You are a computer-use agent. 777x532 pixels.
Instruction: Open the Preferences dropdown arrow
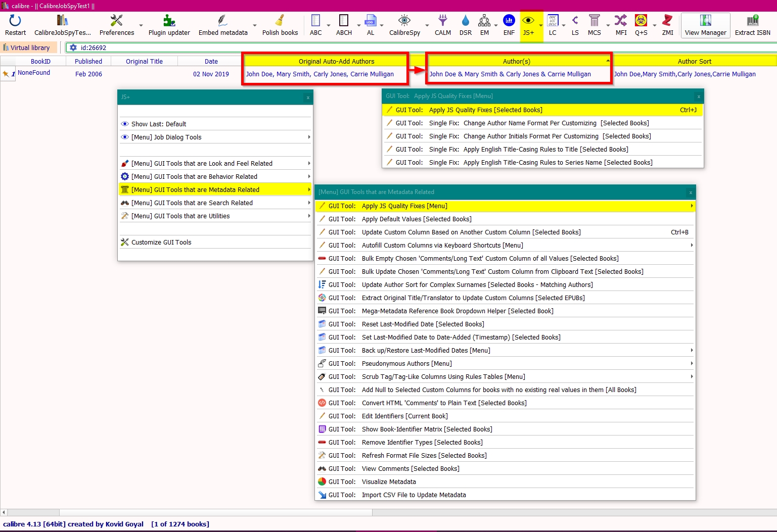point(141,25)
